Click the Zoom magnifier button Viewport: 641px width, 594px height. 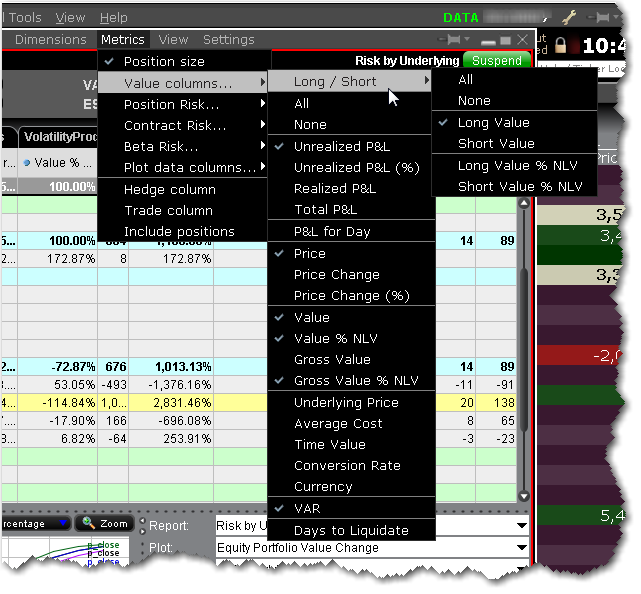point(104,523)
